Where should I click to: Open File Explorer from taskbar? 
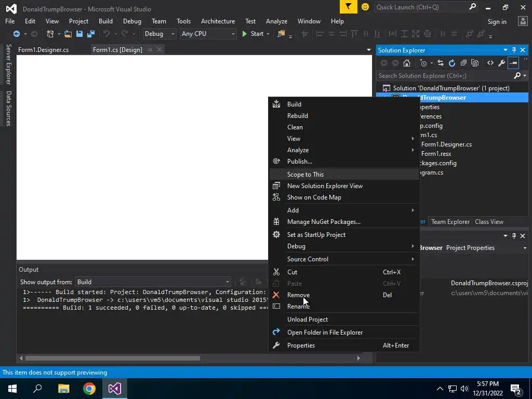pos(63,389)
